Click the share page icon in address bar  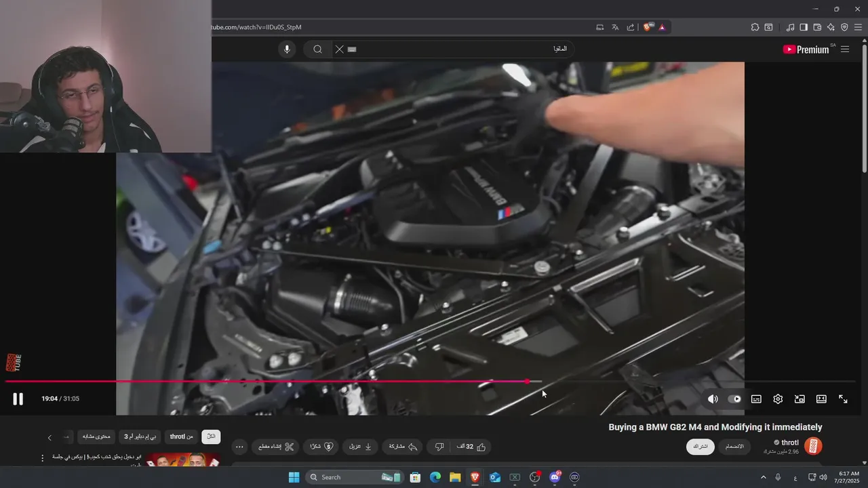click(631, 27)
